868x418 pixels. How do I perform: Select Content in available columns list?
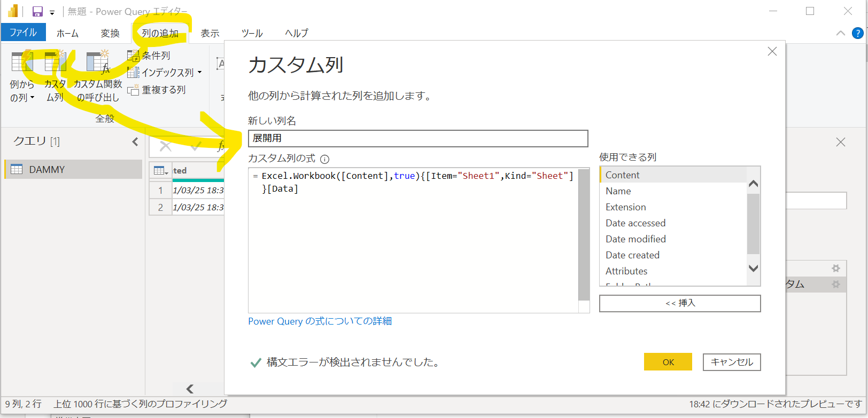click(672, 175)
